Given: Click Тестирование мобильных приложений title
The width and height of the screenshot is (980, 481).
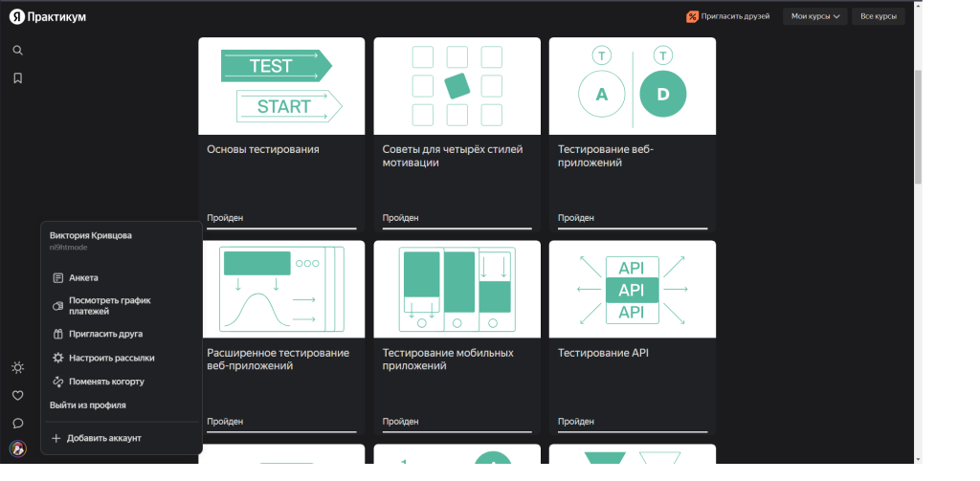Looking at the screenshot, I should click(x=448, y=360).
